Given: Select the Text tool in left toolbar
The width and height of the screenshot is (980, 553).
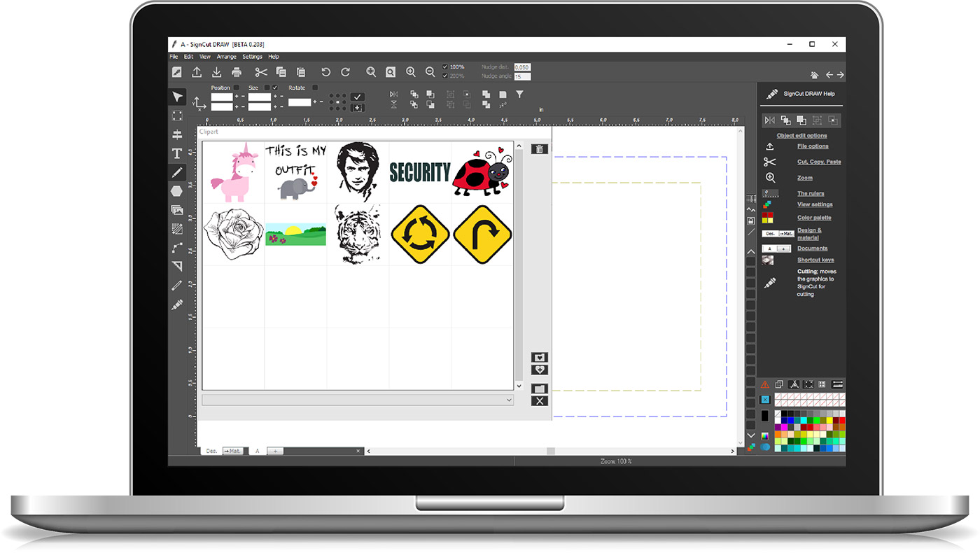Looking at the screenshot, I should pos(177,154).
